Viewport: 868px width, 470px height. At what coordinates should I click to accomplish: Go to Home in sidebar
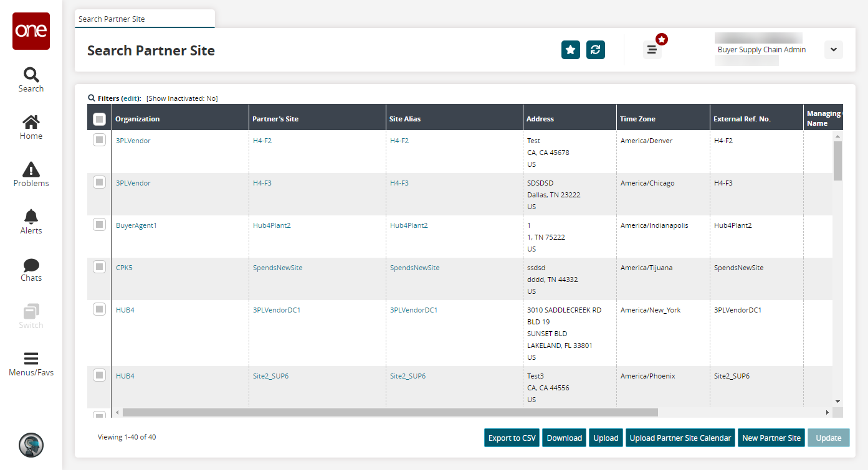pyautogui.click(x=31, y=127)
